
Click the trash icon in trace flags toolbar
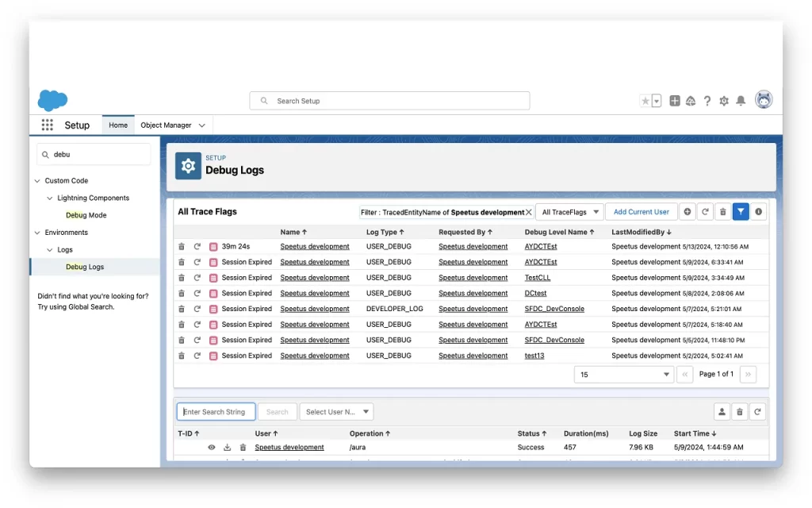click(723, 211)
